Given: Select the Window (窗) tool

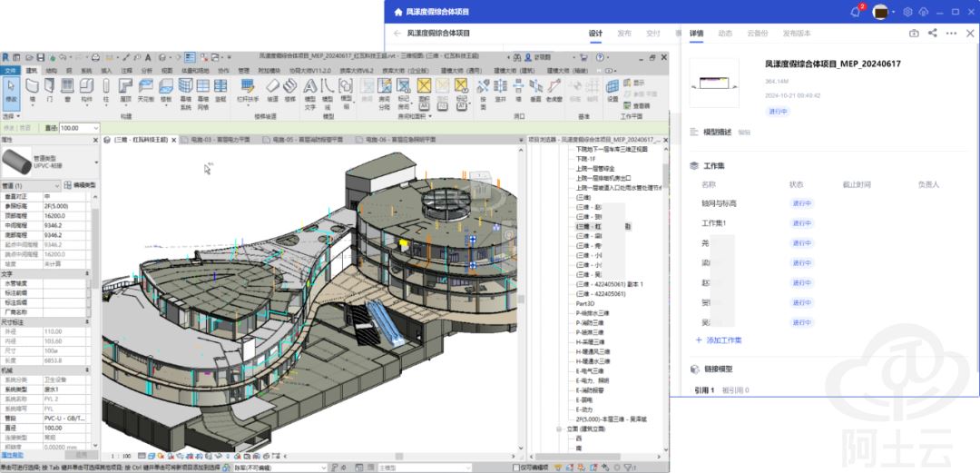Looking at the screenshot, I should pyautogui.click(x=67, y=89).
